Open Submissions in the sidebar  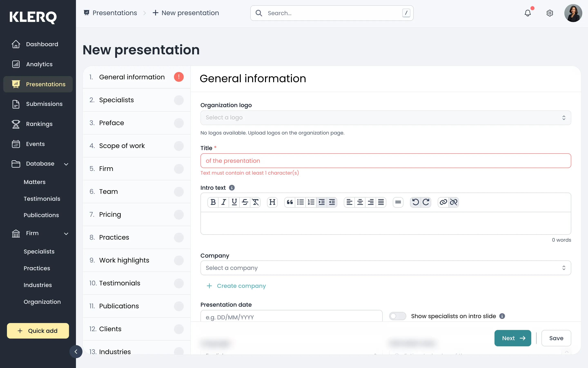(x=38, y=104)
